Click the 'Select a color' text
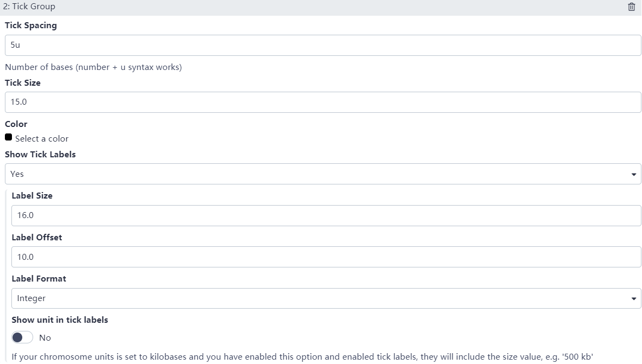 [x=42, y=139]
